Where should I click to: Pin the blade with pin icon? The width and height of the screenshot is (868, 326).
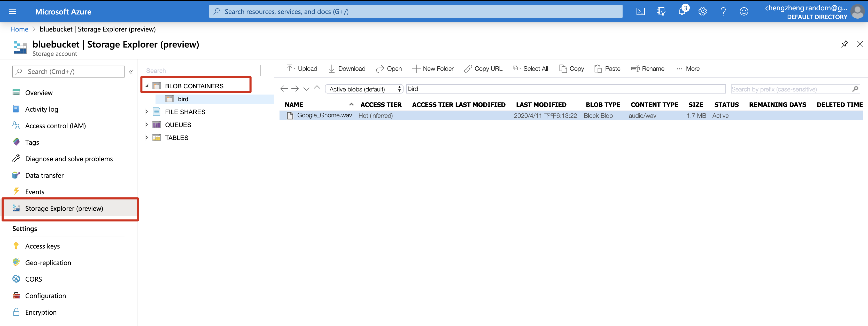coord(844,44)
